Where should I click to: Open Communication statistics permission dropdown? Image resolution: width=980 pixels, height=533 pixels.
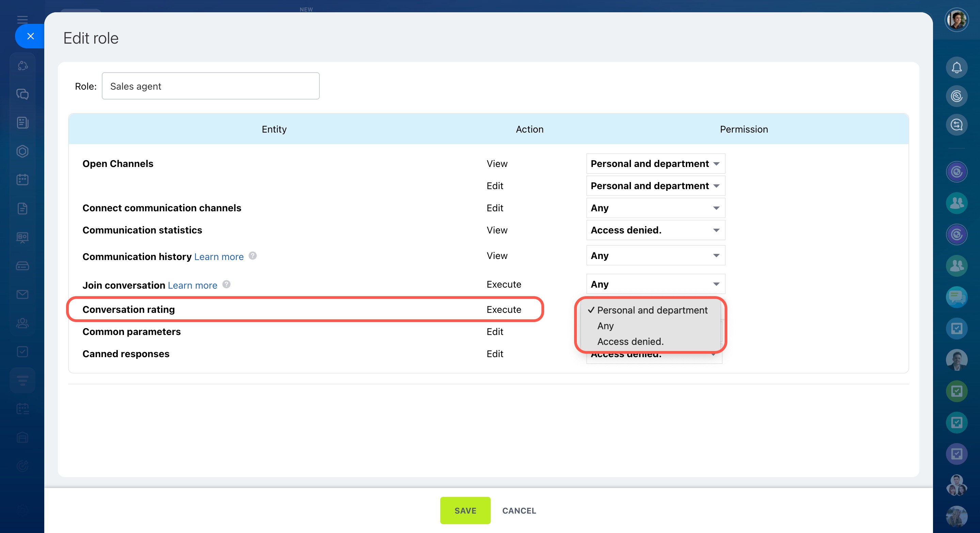pos(655,230)
